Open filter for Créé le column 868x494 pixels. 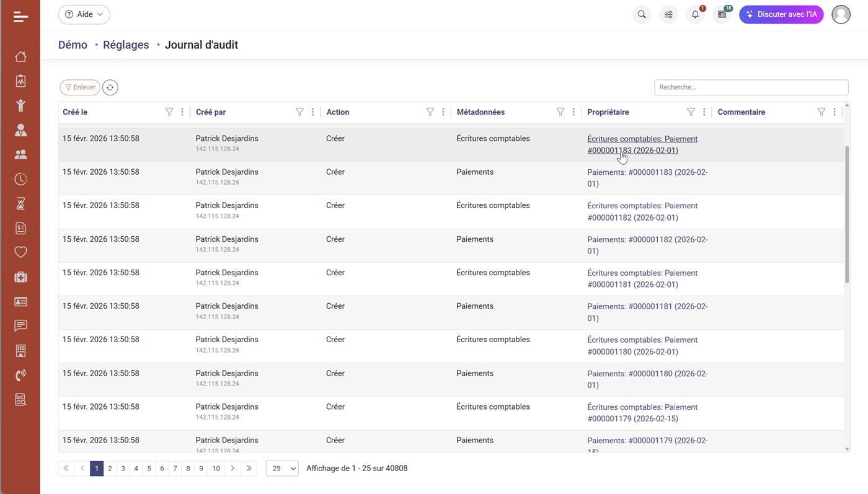pyautogui.click(x=169, y=112)
